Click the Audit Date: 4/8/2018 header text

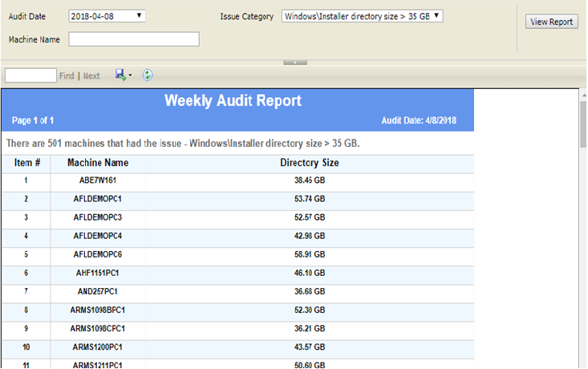coord(419,120)
